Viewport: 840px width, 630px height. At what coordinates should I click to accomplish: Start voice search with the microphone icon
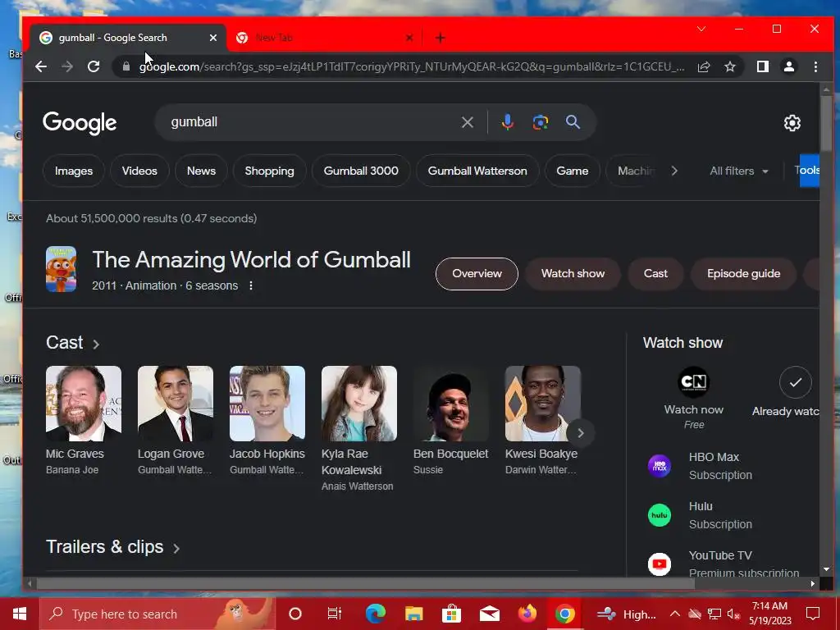point(507,122)
